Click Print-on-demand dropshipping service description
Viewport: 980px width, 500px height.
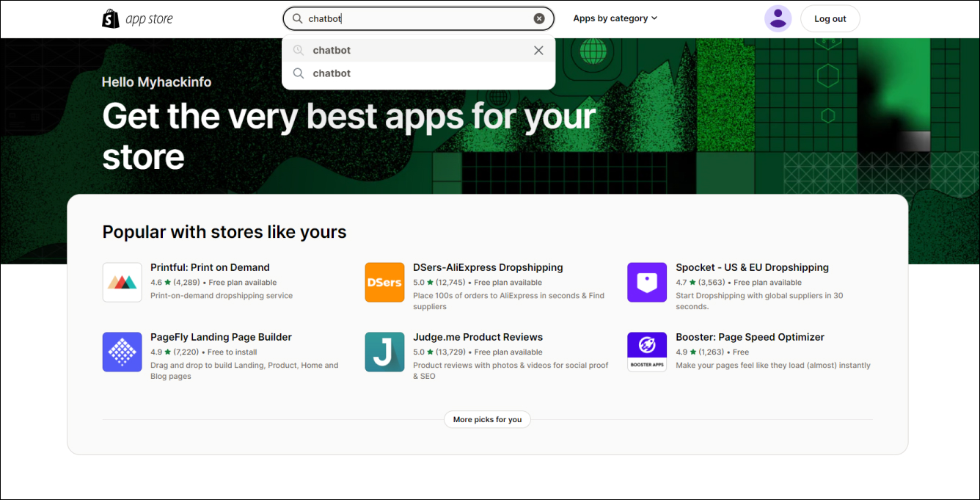222,296
